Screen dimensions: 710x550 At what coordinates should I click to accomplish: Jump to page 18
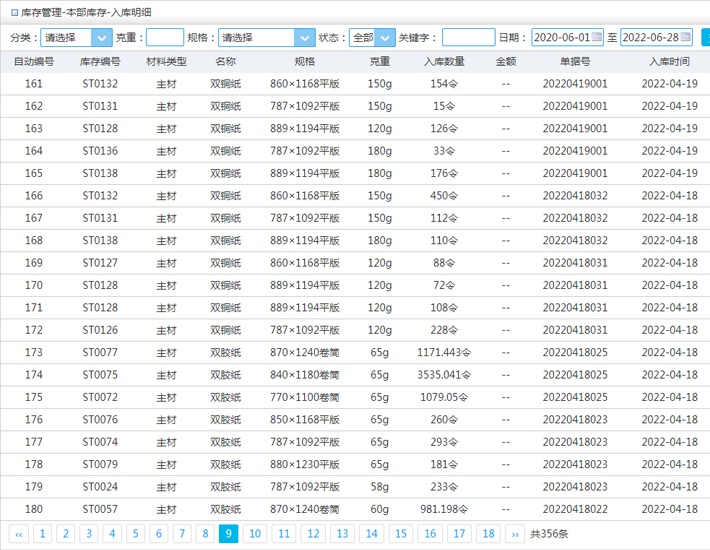488,534
